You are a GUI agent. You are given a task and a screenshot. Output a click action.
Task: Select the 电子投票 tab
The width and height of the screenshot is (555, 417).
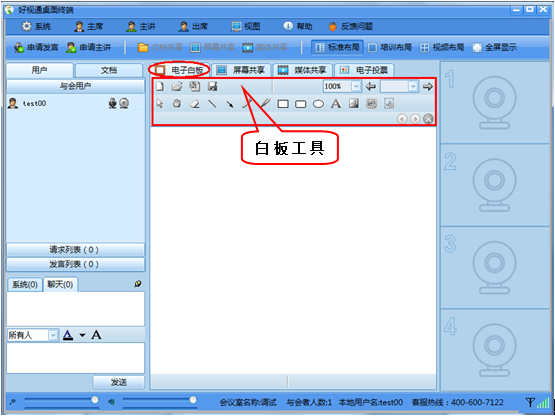pos(365,70)
